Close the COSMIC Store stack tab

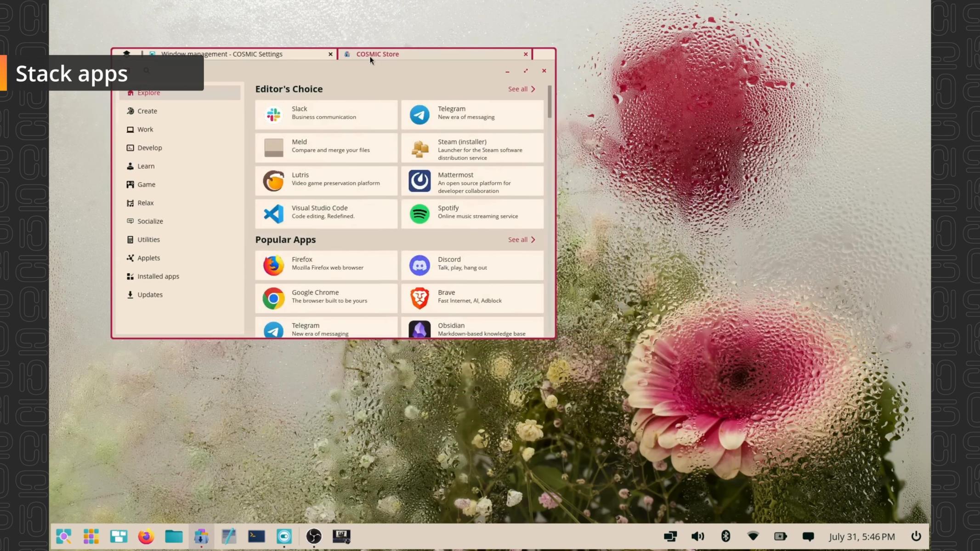(x=526, y=54)
